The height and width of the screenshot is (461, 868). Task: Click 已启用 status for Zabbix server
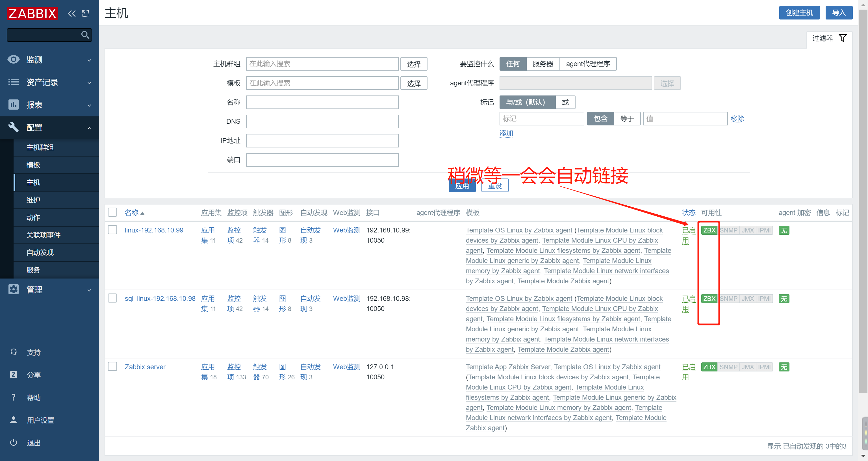pos(688,372)
